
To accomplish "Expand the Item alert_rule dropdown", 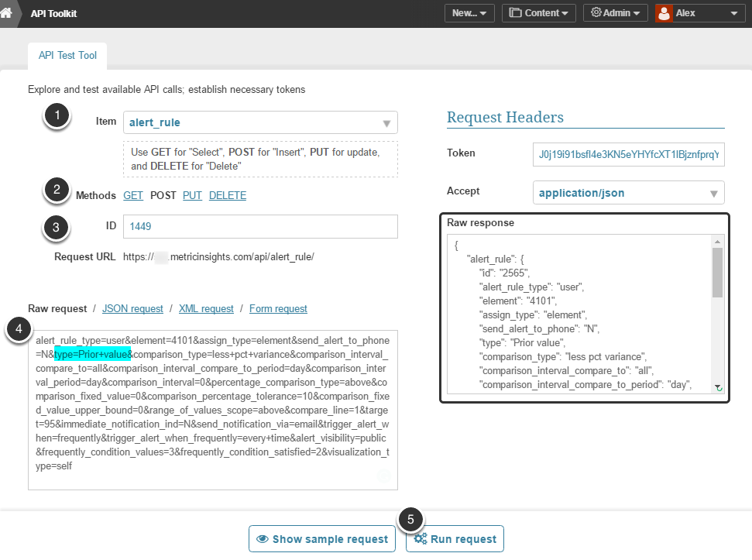I will (x=386, y=122).
